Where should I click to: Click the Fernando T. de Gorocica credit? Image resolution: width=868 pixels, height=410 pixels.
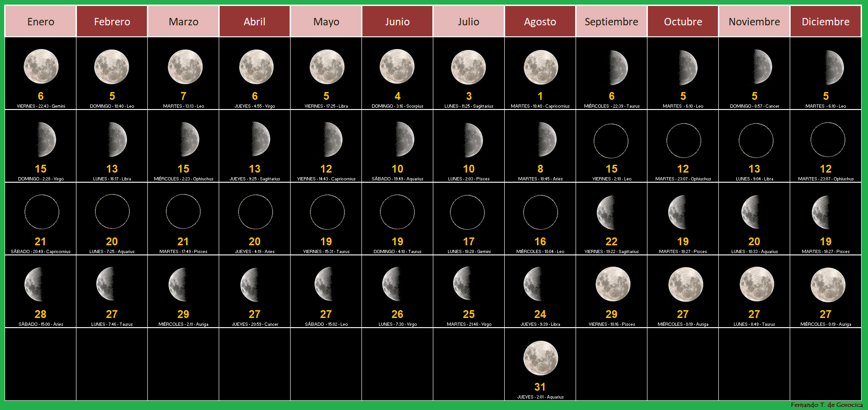(x=827, y=405)
